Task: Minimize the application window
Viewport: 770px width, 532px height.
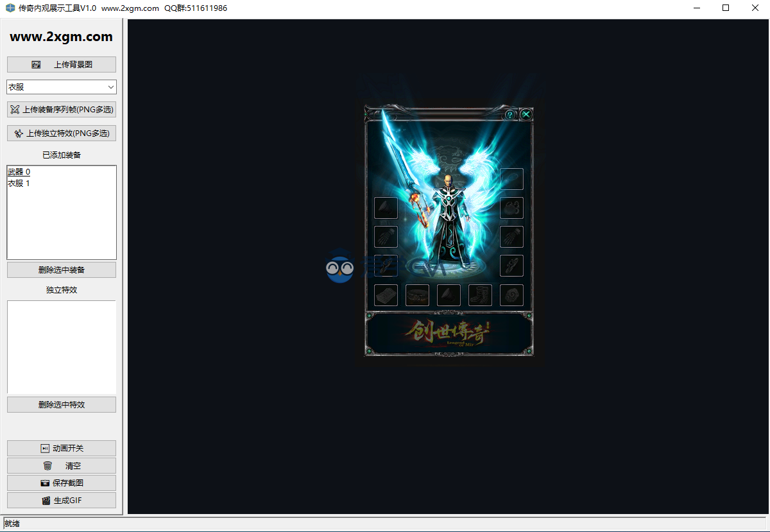Action: pyautogui.click(x=697, y=8)
